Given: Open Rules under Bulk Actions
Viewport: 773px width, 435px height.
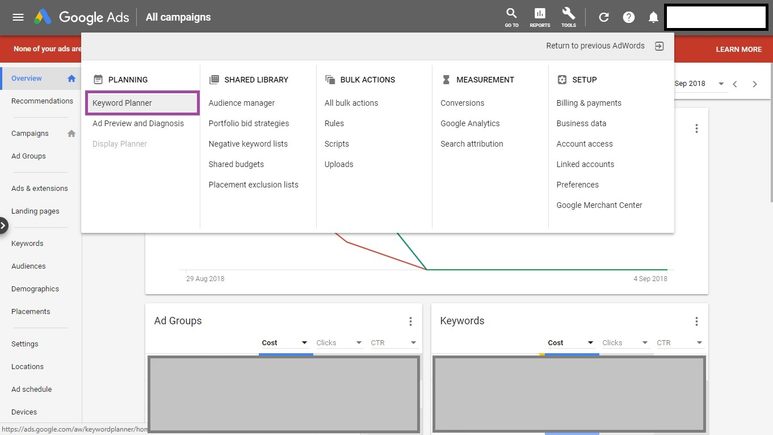Looking at the screenshot, I should pyautogui.click(x=334, y=123).
